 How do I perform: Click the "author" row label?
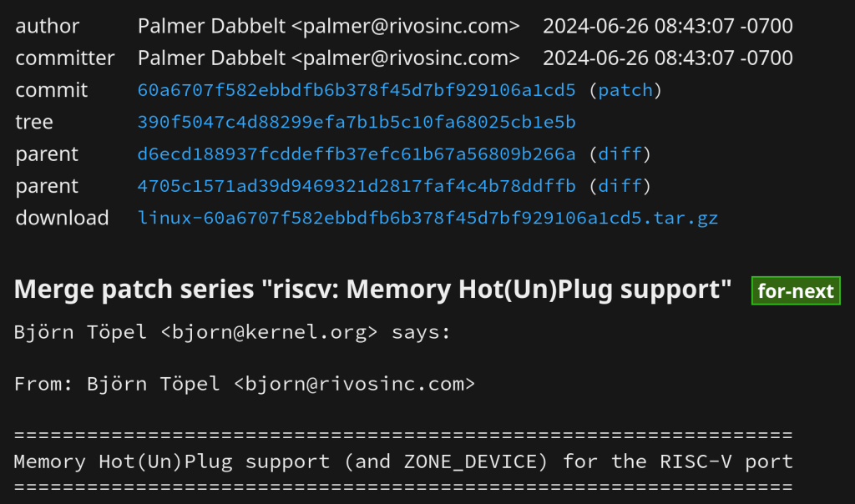click(48, 26)
